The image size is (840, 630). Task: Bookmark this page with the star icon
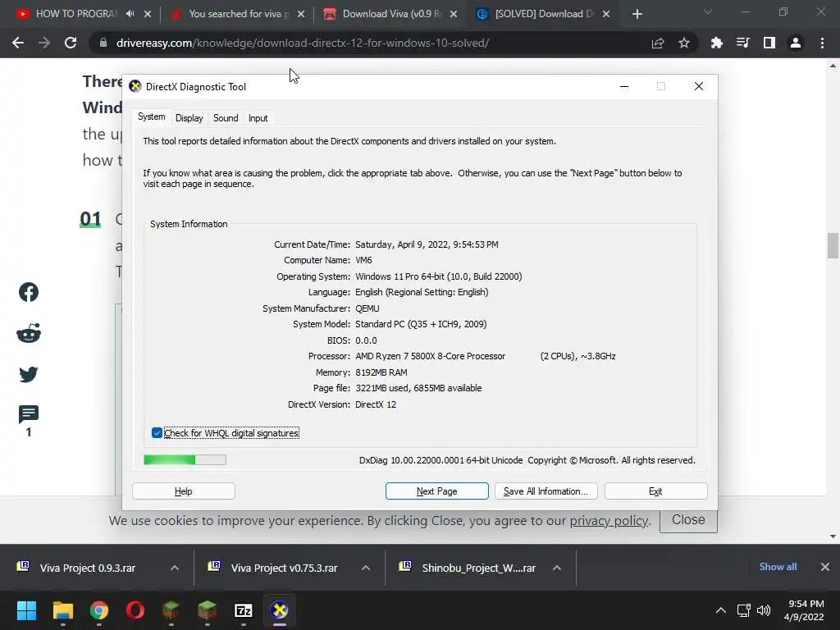[684, 43]
